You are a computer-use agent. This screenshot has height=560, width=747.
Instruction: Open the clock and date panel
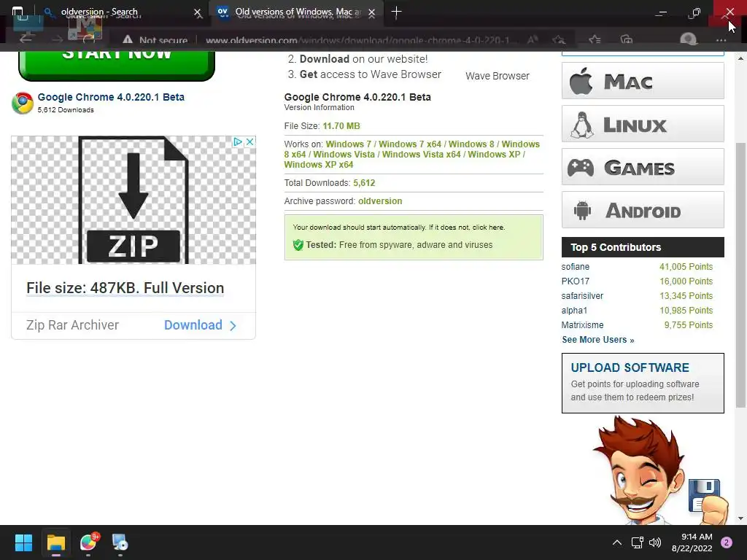[x=692, y=542]
